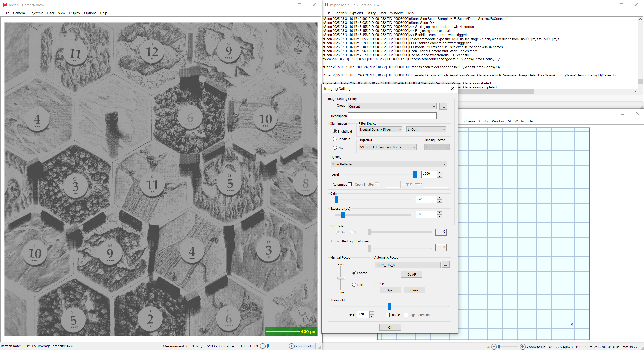Select the Darkfield illumination option
This screenshot has width=644, height=350.
pyautogui.click(x=335, y=139)
